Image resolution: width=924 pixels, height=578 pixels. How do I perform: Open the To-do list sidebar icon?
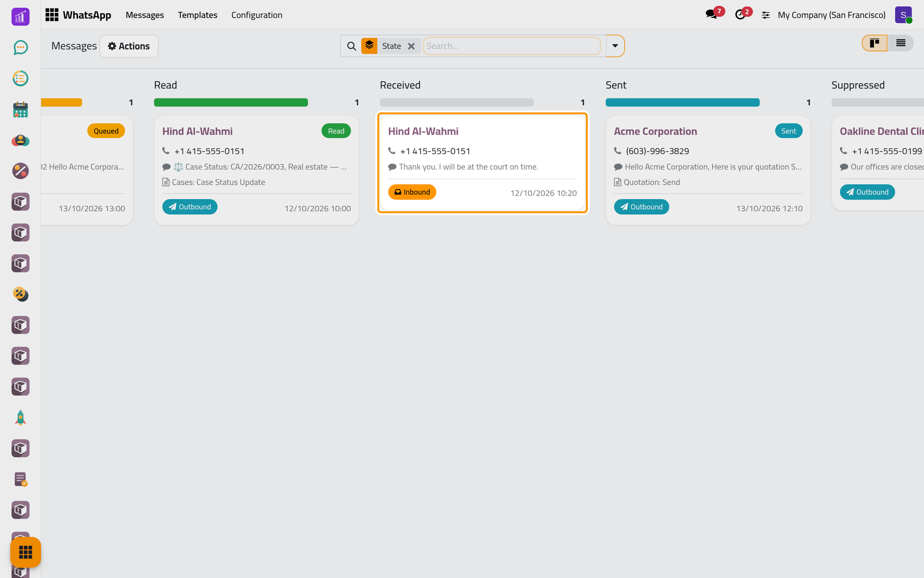point(20,78)
